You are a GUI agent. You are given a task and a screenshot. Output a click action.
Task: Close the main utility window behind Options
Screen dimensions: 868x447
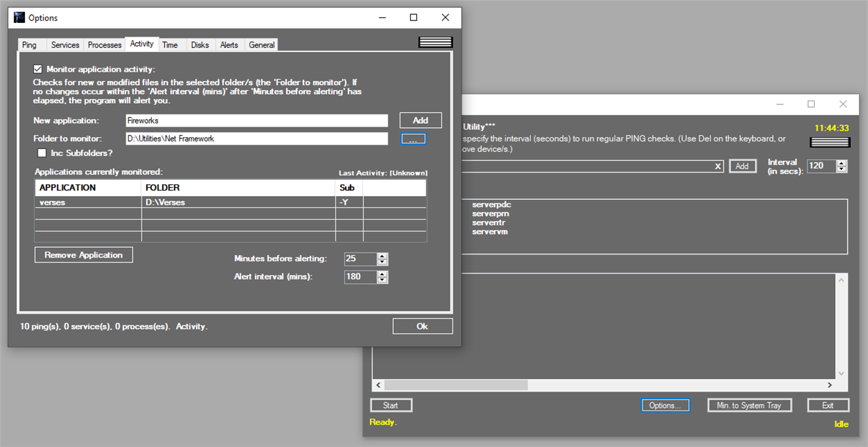(843, 104)
